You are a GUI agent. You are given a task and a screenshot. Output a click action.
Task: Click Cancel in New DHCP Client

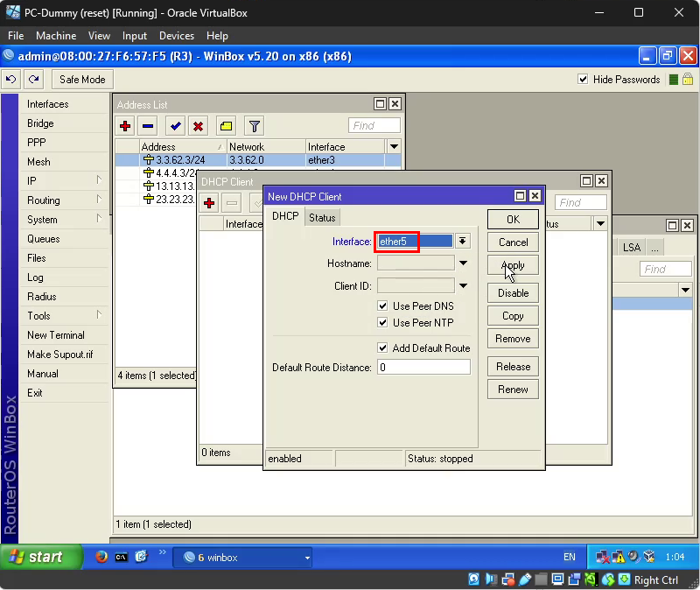click(513, 242)
